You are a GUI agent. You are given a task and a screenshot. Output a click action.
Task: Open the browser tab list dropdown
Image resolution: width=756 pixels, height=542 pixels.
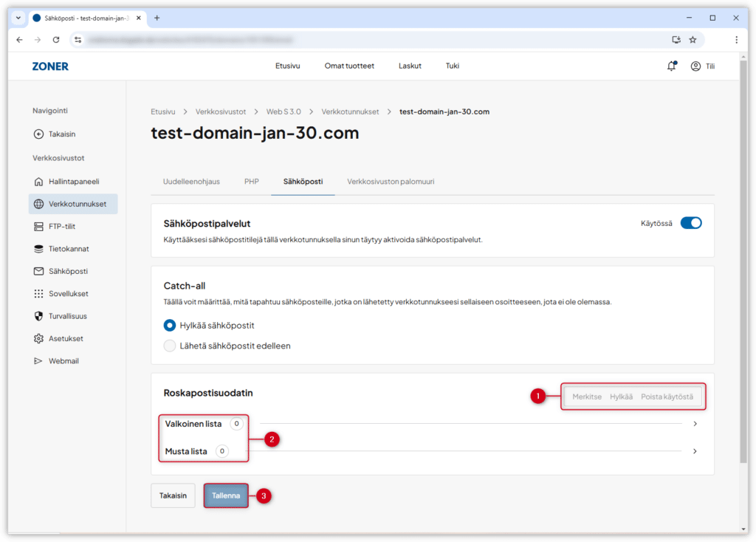pos(18,18)
